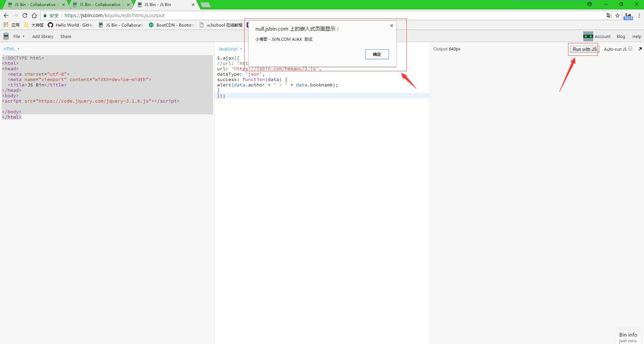Open the 大神签 bookmark folder
The width and height of the screenshot is (644, 344).
click(34, 25)
